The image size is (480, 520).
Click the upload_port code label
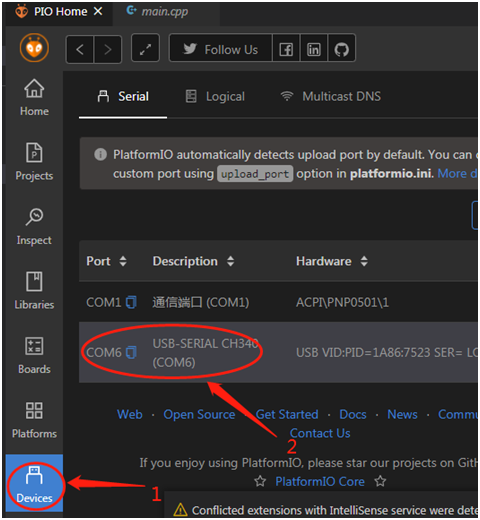tap(255, 174)
